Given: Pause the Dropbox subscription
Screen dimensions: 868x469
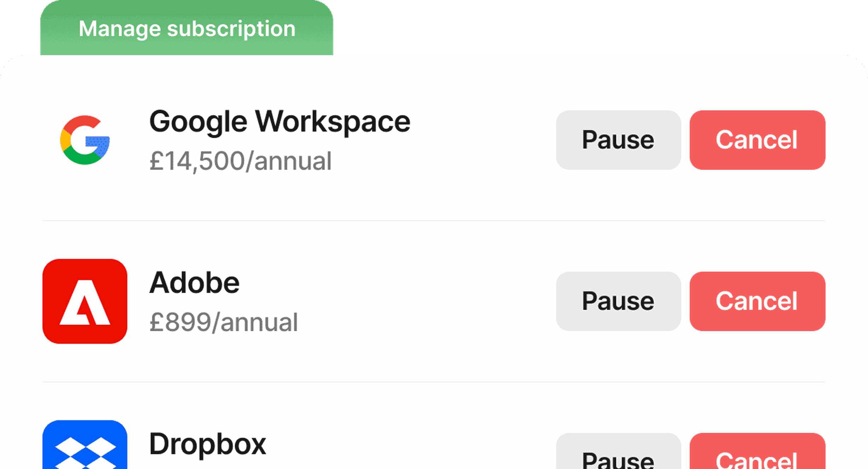Looking at the screenshot, I should click(618, 451).
